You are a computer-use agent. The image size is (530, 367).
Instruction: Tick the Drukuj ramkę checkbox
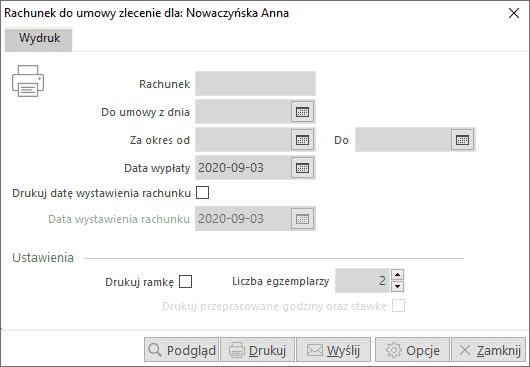click(186, 282)
